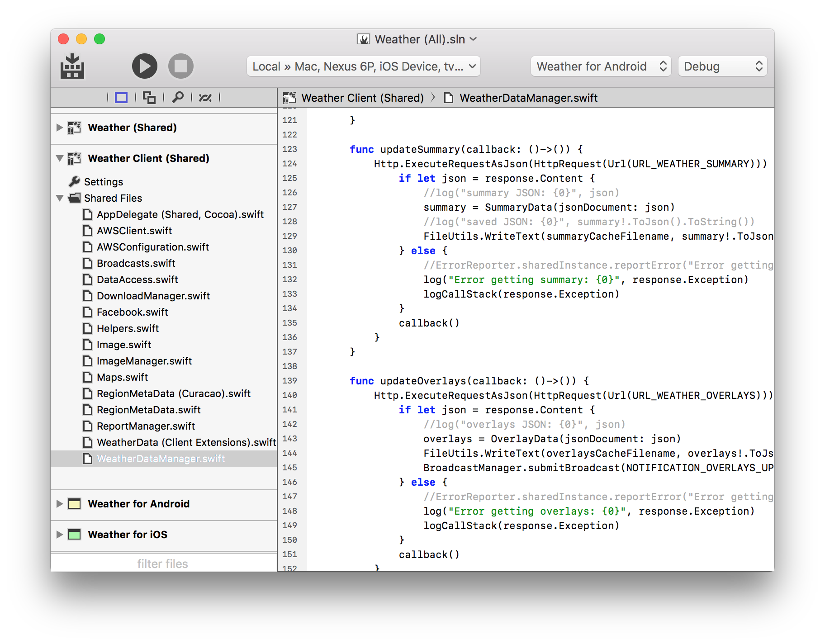The image size is (825, 644).
Task: Click the file icon next to AWSClient.swift
Action: pos(88,231)
